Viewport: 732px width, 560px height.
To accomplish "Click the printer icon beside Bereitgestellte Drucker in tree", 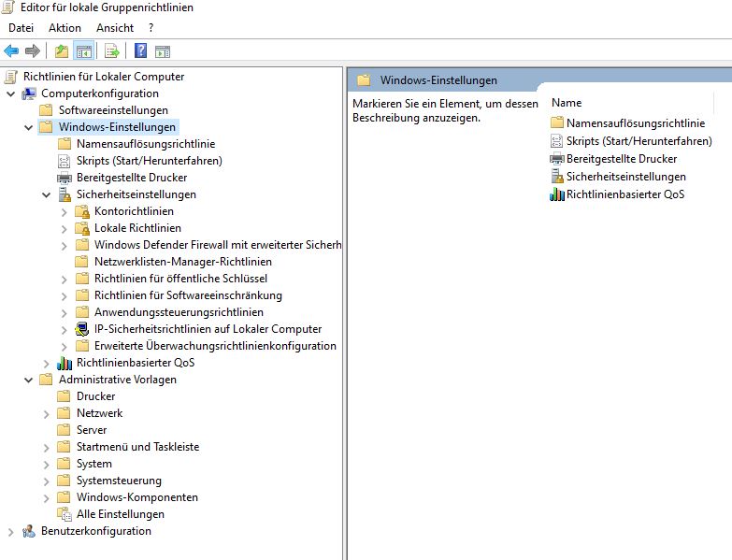I will pyautogui.click(x=65, y=178).
